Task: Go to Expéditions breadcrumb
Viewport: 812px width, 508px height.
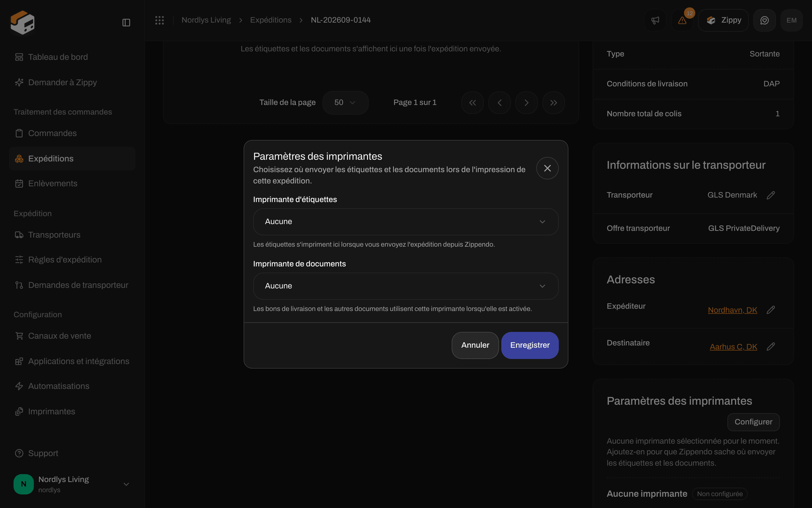Action: coord(271,20)
